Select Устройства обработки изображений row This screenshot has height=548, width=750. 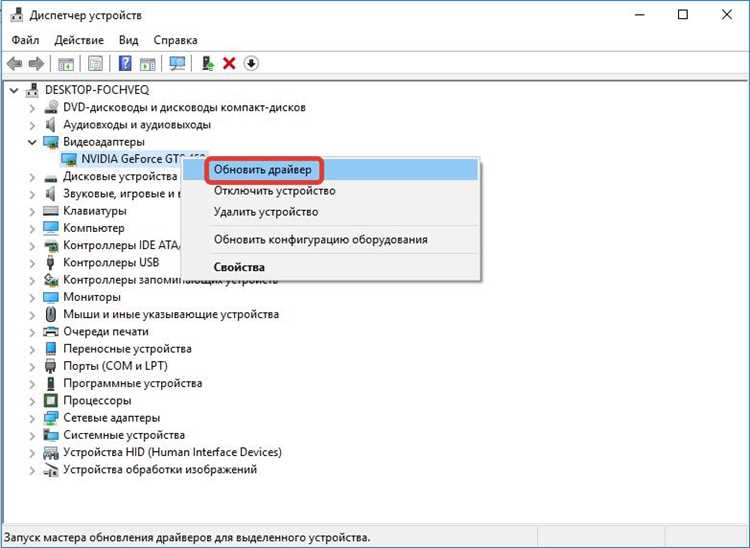pos(160,469)
